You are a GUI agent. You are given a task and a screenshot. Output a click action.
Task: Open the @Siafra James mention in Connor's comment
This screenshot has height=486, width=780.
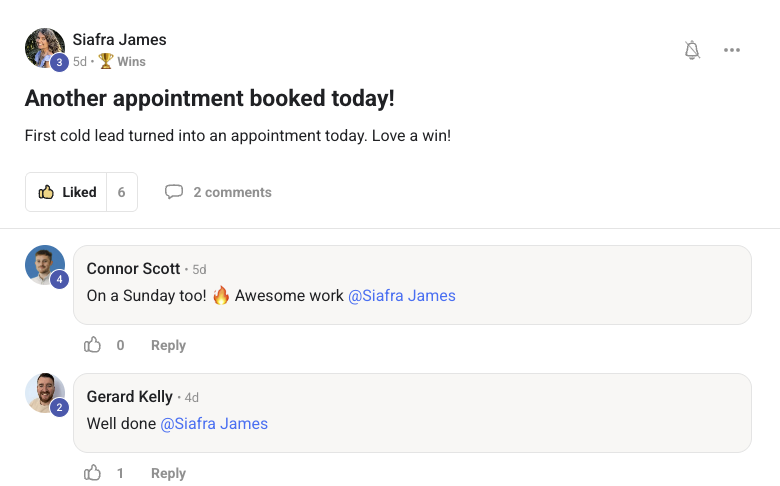[x=402, y=295]
